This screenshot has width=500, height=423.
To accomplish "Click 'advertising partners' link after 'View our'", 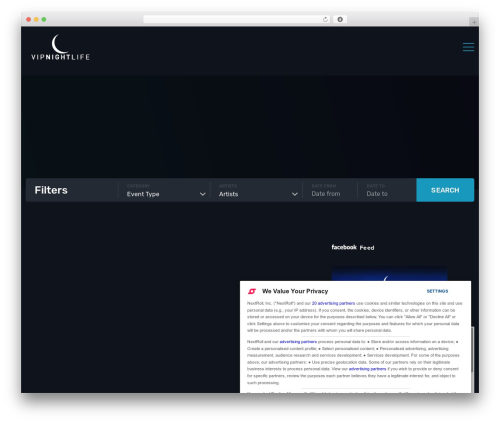I will (x=367, y=369).
